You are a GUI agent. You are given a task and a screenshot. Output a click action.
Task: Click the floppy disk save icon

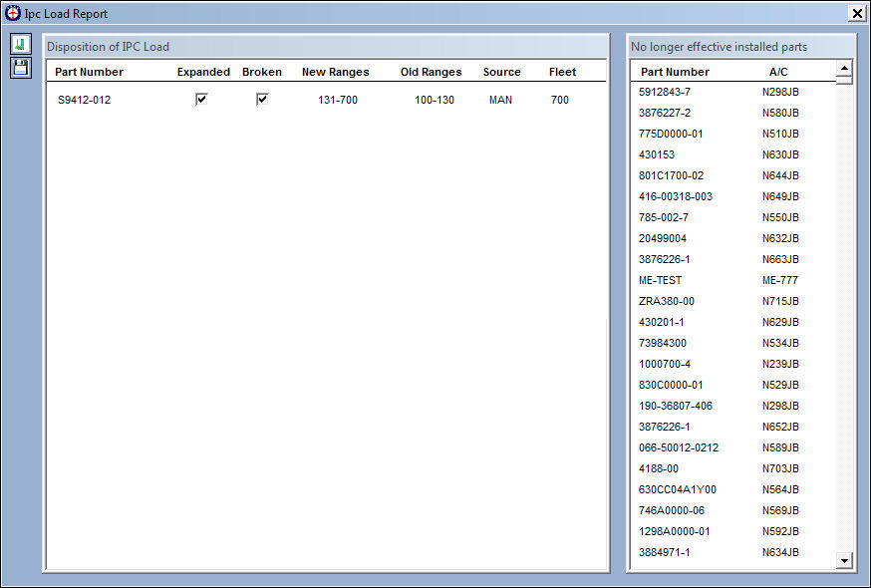[21, 68]
